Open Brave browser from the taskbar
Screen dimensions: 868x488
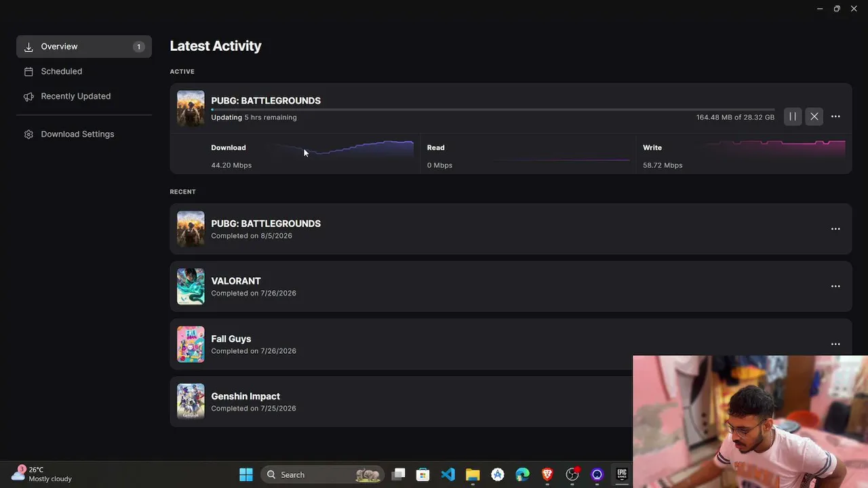tap(547, 474)
